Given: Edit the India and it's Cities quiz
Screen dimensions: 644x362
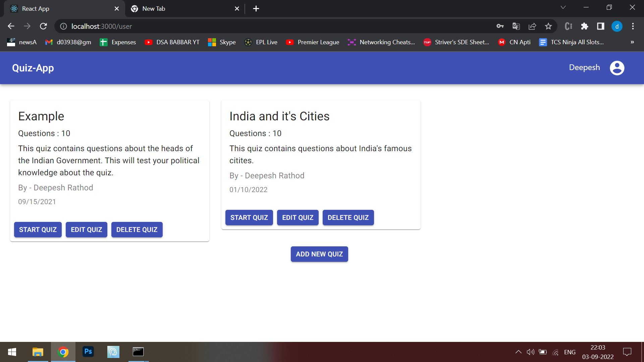Looking at the screenshot, I should coord(298,218).
